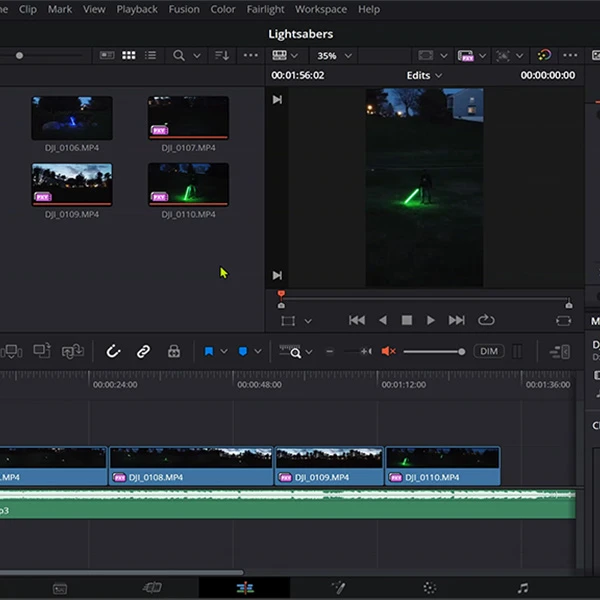Mute audio with the red speaker icon
Screen dimensions: 600x600
389,351
